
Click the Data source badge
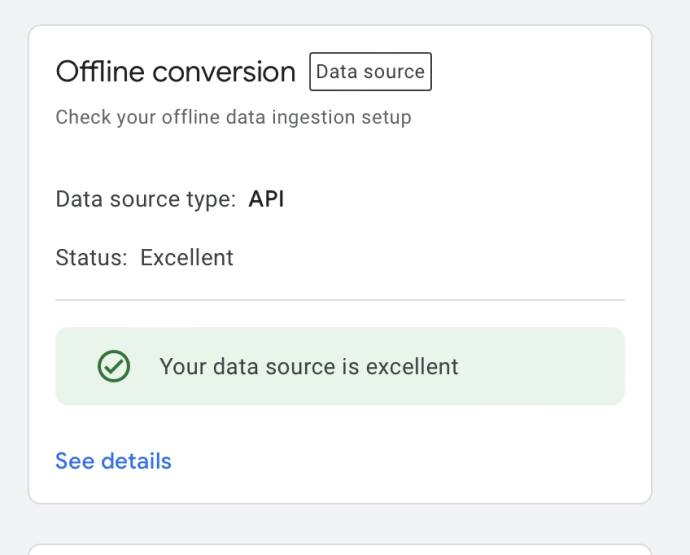(x=370, y=72)
